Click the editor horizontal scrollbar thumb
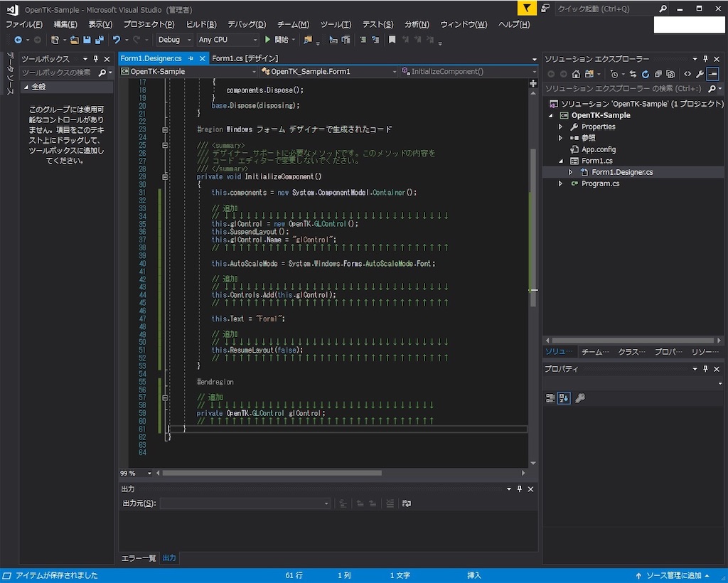Viewport: 728px width, 583px height. point(272,474)
